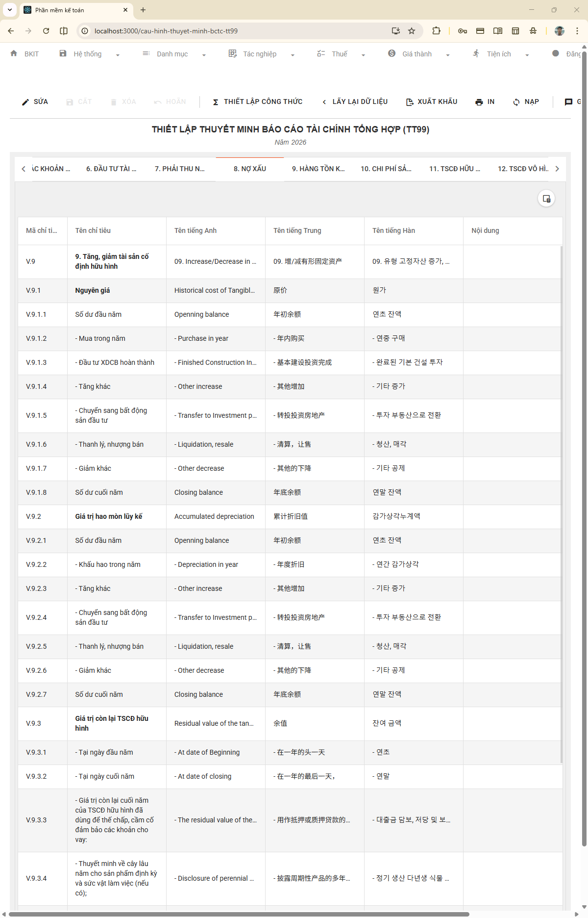Image resolution: width=588 pixels, height=918 pixels.
Task: Go back in browser history
Action: 11,31
